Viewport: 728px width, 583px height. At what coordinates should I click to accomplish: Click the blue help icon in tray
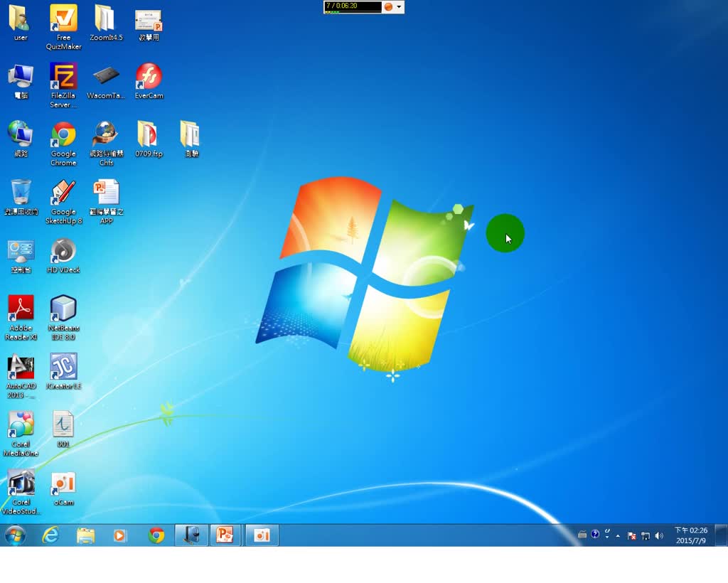tap(595, 534)
